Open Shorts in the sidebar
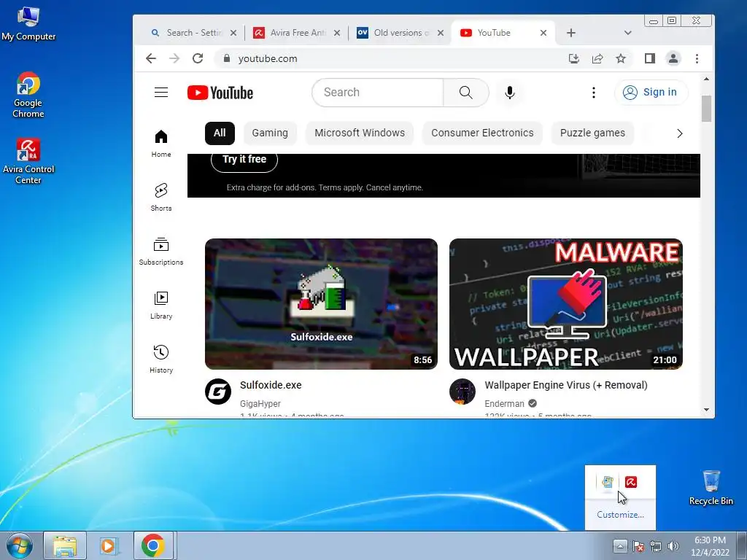The height and width of the screenshot is (560, 747). click(x=161, y=197)
